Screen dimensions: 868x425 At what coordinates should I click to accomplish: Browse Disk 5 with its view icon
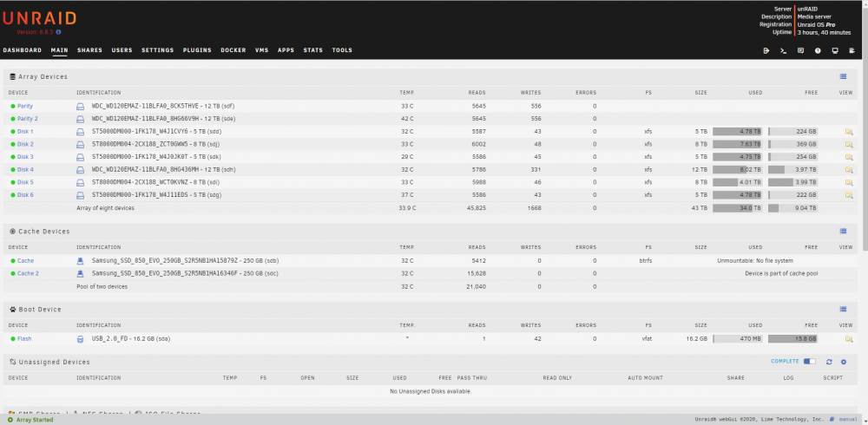coord(849,183)
